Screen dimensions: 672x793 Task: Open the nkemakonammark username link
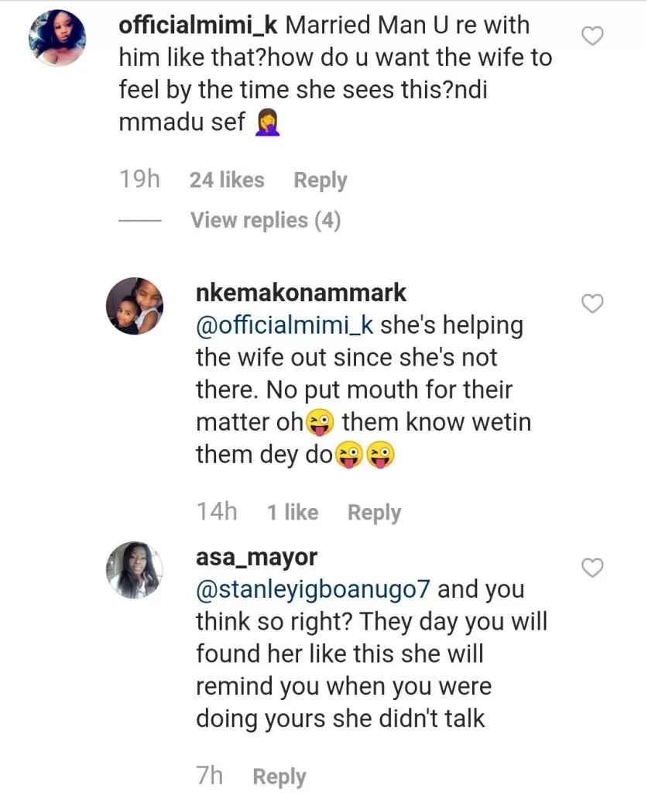(x=300, y=293)
